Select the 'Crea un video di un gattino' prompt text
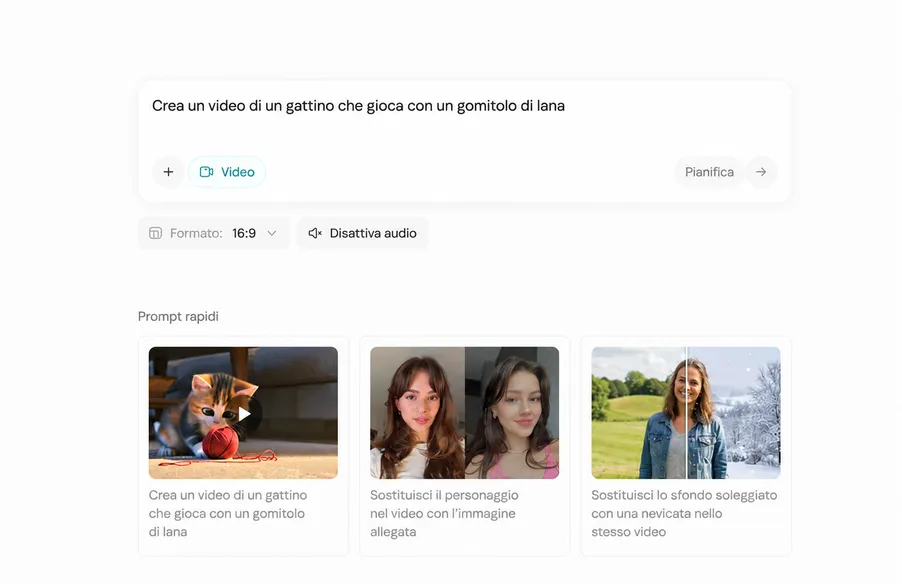The width and height of the screenshot is (902, 584). click(x=228, y=513)
